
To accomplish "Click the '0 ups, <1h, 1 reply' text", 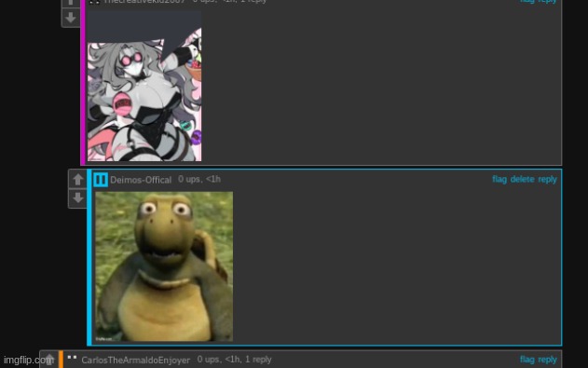I will 235,360.
